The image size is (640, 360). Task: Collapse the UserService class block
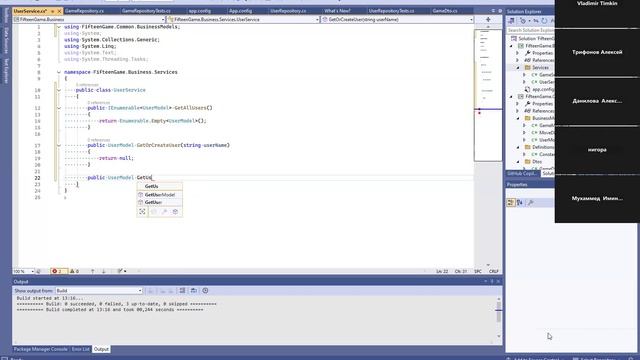click(59, 90)
